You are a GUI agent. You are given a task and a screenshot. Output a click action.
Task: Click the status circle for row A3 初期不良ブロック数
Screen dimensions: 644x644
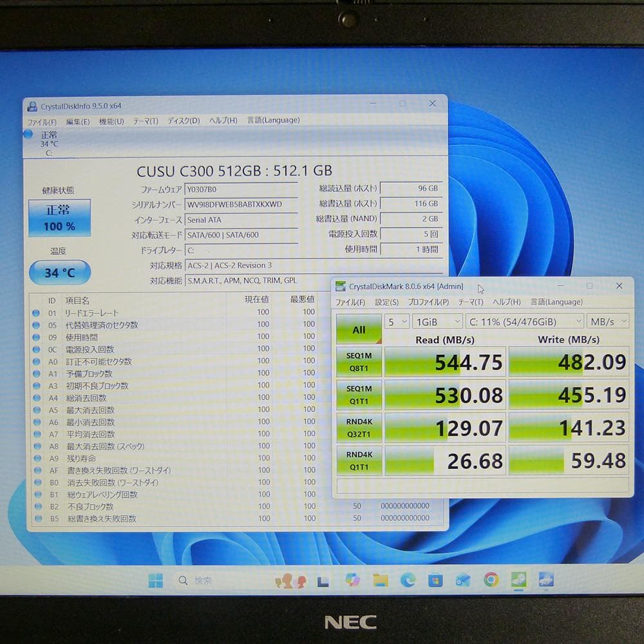[x=37, y=386]
